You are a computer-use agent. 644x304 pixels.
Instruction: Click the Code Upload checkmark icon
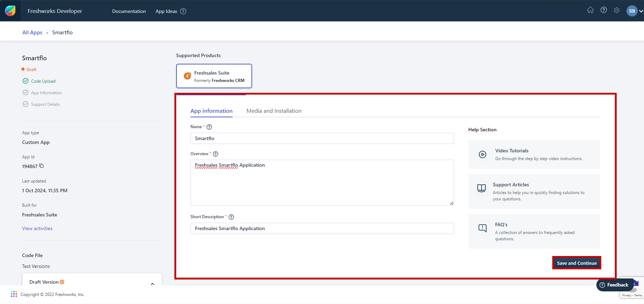[26, 81]
